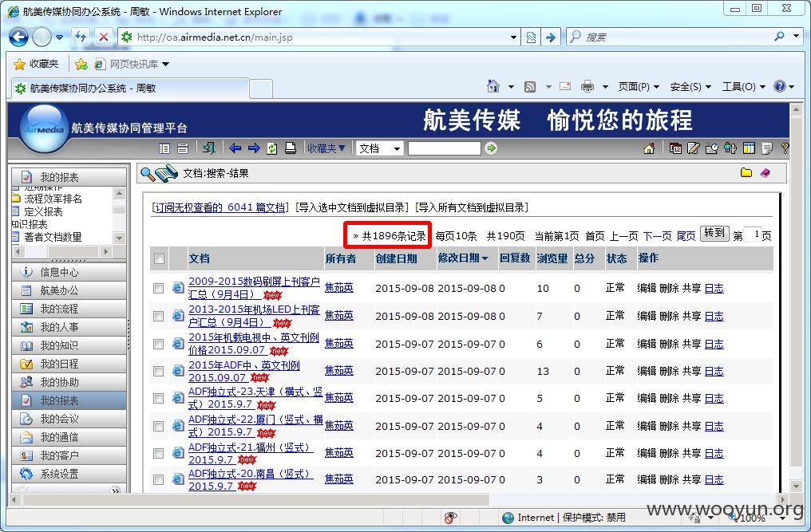811x532 pixels.
Task: Select 流程效率排名 in the report tree
Action: pos(53,199)
